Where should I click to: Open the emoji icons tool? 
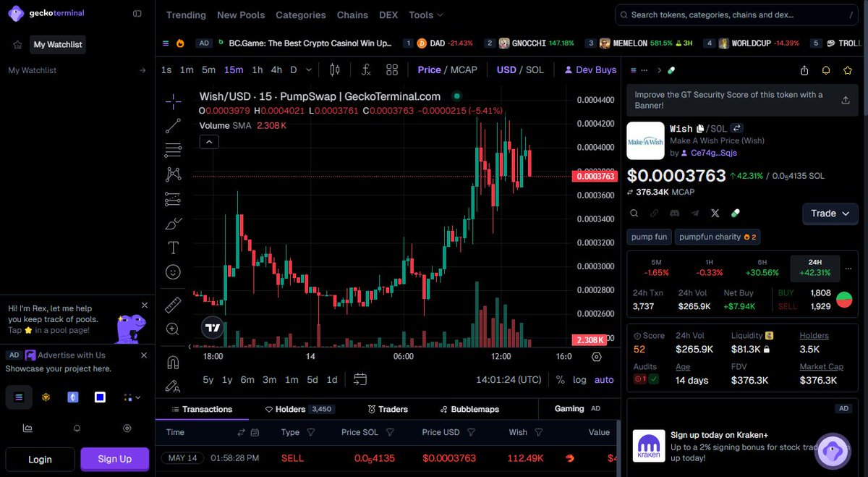pyautogui.click(x=173, y=272)
